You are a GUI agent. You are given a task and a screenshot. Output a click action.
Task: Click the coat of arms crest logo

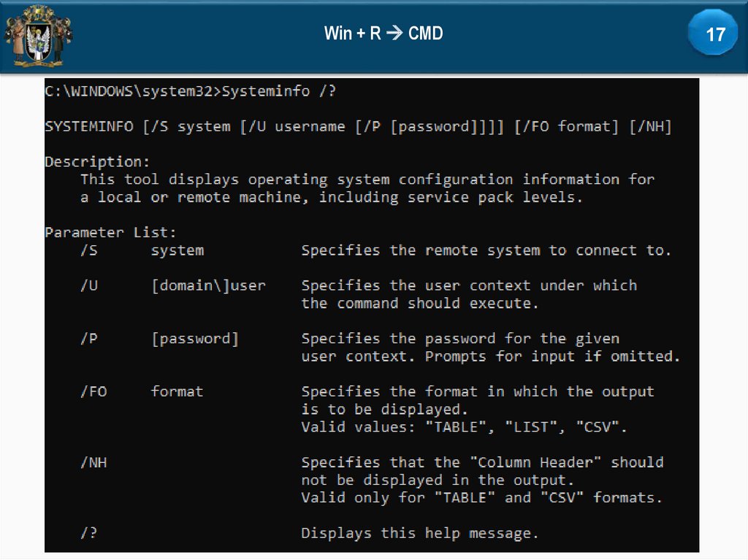38,35
